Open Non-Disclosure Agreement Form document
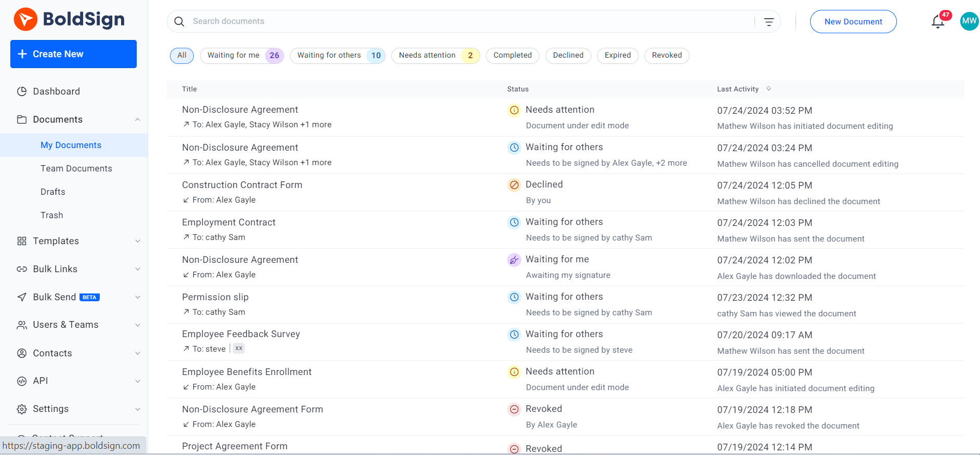The height and width of the screenshot is (455, 980). (253, 409)
